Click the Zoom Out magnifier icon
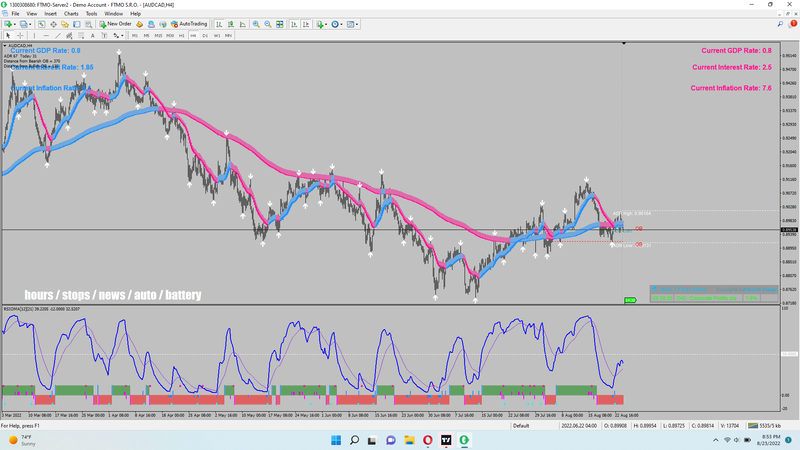The width and height of the screenshot is (800, 450). pyautogui.click(x=268, y=24)
